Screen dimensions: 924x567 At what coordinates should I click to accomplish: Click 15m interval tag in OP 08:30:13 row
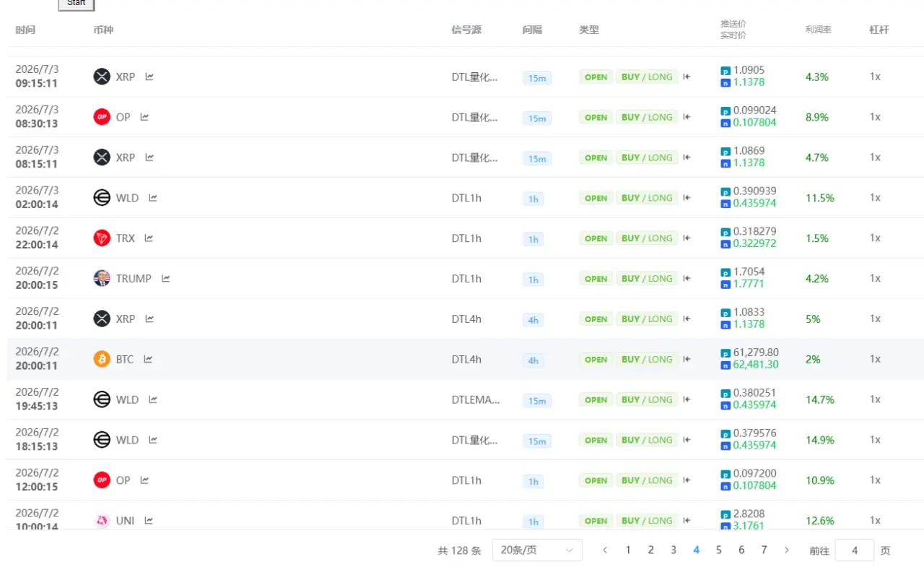(537, 118)
